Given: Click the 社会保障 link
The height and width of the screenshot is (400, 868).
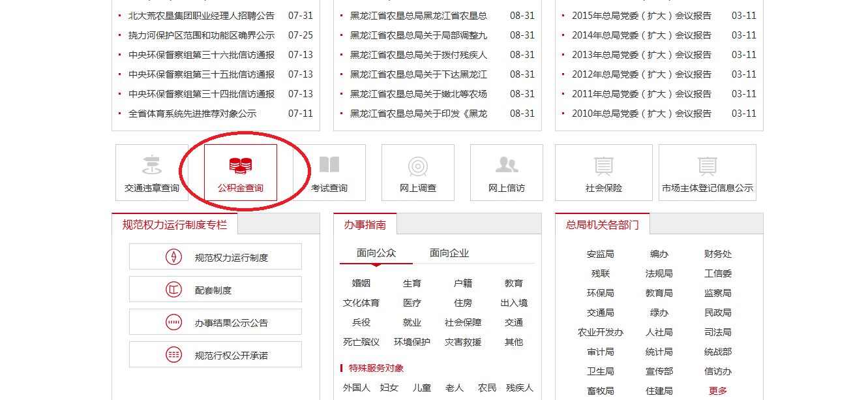Looking at the screenshot, I should click(463, 322).
